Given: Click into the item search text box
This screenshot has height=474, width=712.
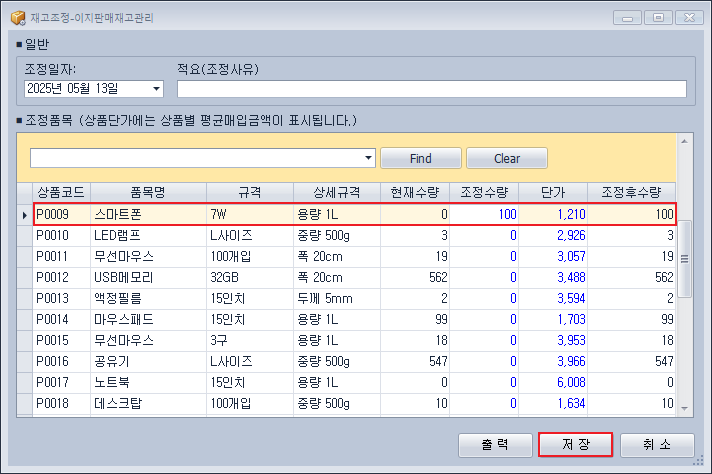Looking at the screenshot, I should coord(196,158).
